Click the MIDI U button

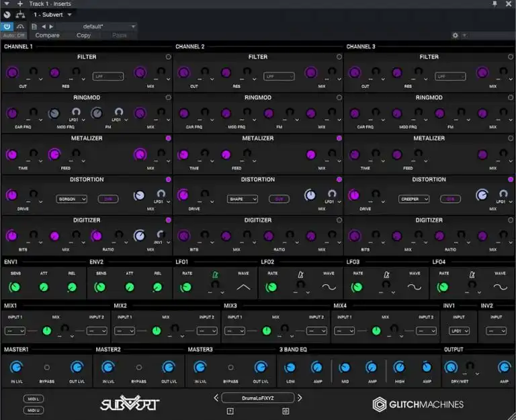pyautogui.click(x=34, y=410)
